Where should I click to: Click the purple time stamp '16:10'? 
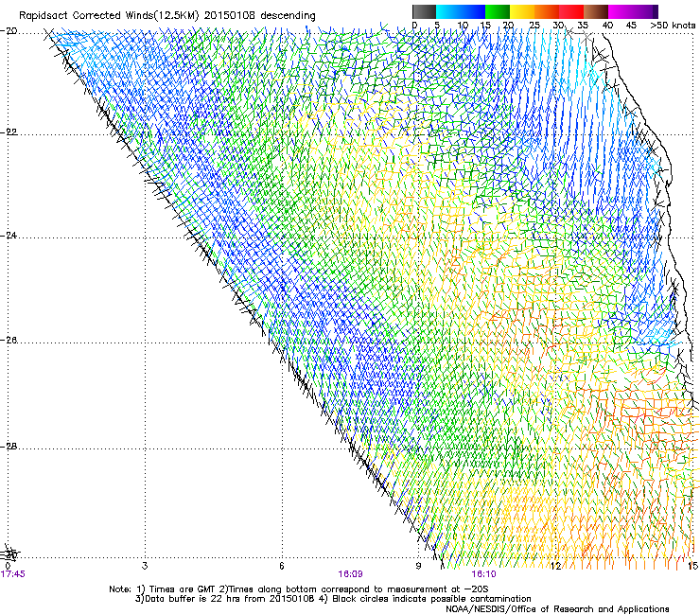click(483, 574)
